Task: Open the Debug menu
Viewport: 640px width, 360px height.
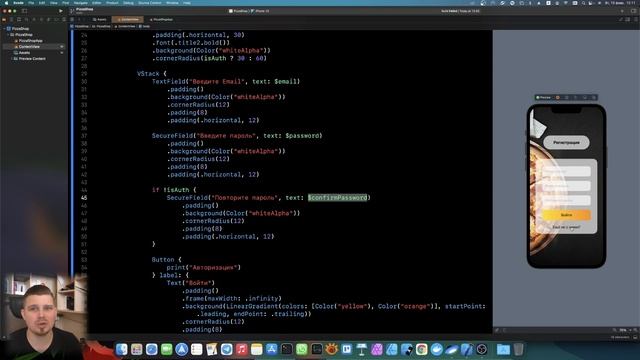Action: tap(128, 3)
